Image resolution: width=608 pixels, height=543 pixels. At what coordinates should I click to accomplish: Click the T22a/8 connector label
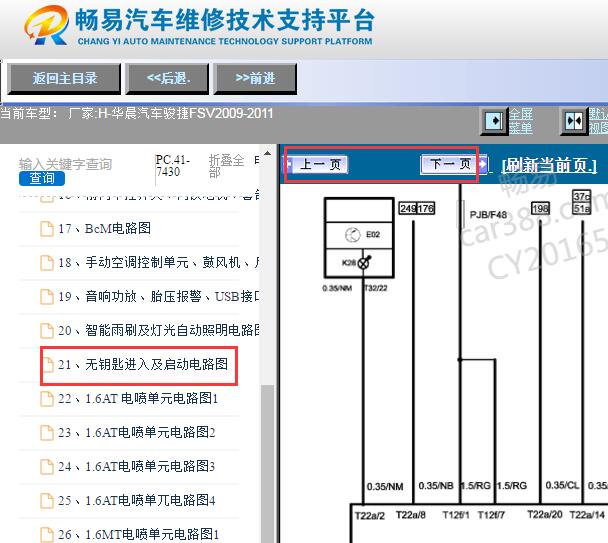410,515
